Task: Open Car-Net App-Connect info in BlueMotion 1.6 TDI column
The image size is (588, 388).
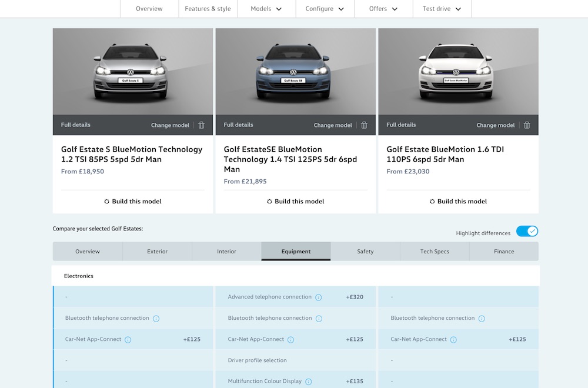Action: coord(453,340)
